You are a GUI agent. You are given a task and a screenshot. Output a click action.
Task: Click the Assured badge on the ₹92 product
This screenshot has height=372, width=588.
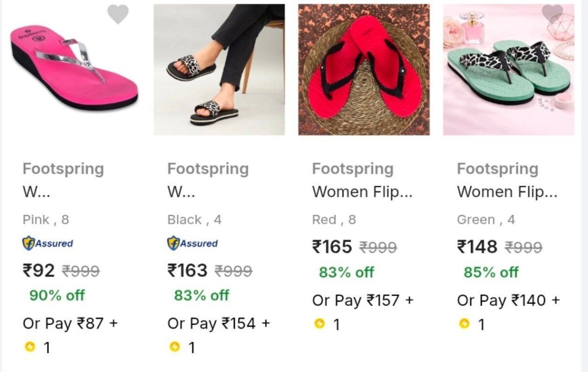pyautogui.click(x=47, y=244)
